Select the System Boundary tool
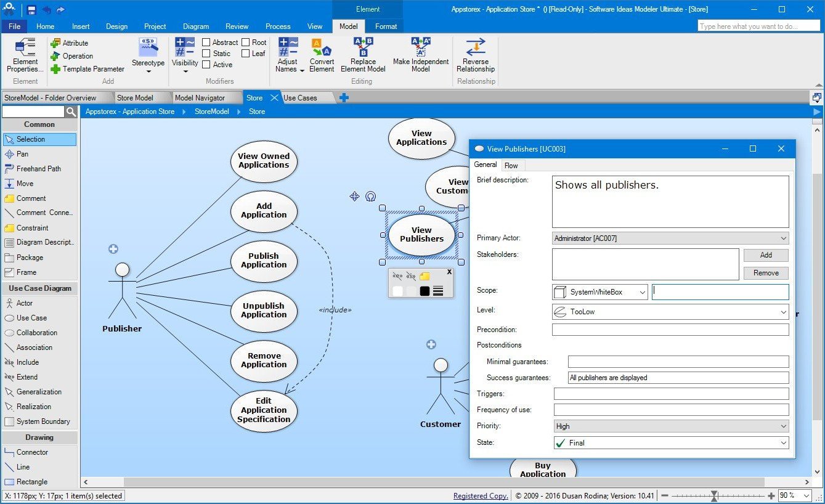The image size is (825, 504). pyautogui.click(x=35, y=421)
